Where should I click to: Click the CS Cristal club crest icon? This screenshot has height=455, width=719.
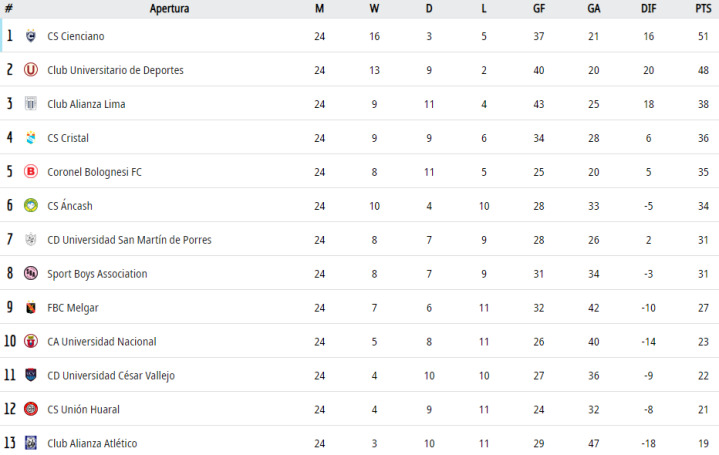[31, 138]
